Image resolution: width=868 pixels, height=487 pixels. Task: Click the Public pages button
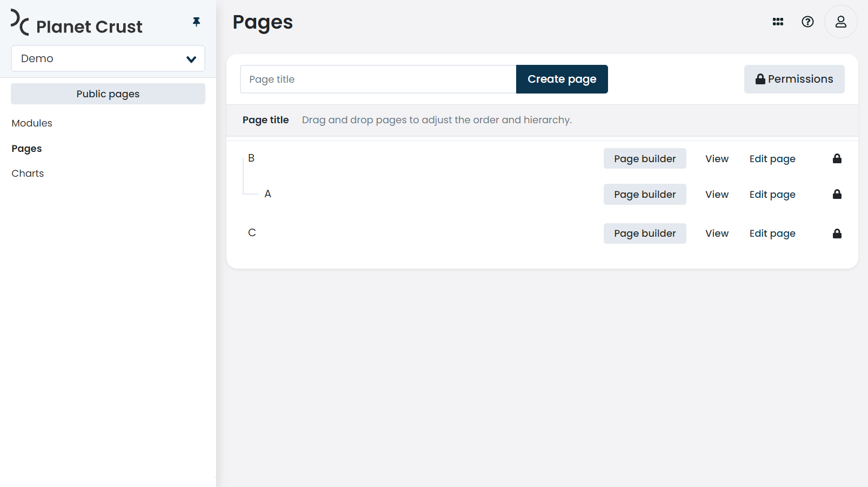(108, 94)
